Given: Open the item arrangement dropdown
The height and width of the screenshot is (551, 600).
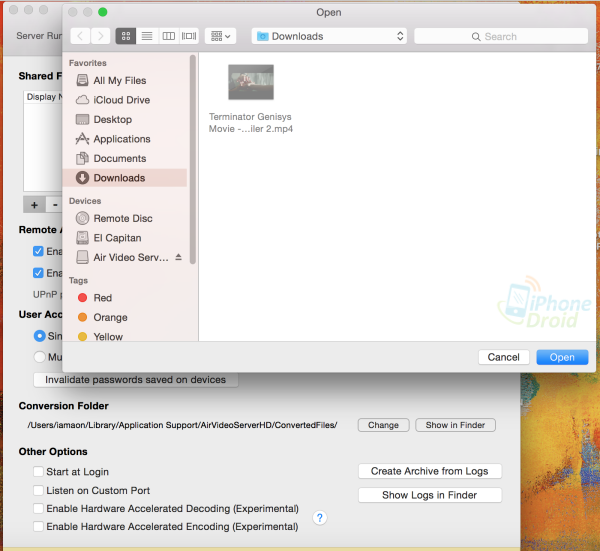Looking at the screenshot, I should 220,36.
